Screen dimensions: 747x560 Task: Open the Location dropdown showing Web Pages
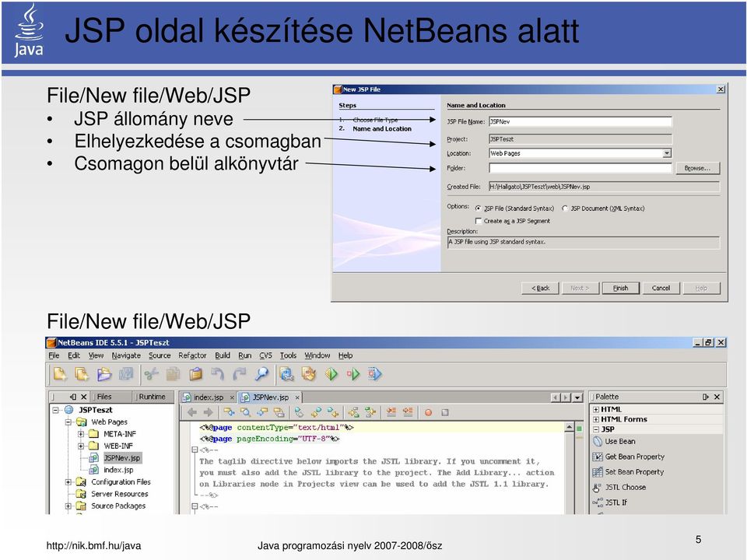667,153
